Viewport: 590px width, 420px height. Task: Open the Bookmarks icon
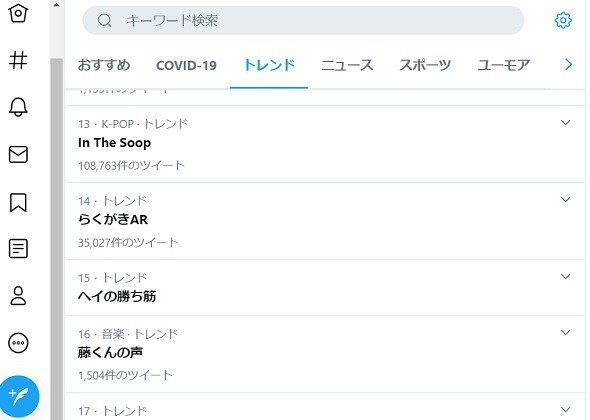[18, 202]
